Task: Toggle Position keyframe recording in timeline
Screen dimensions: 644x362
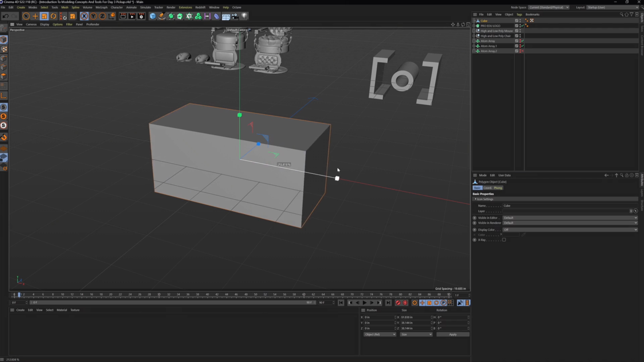Action: 422,303
